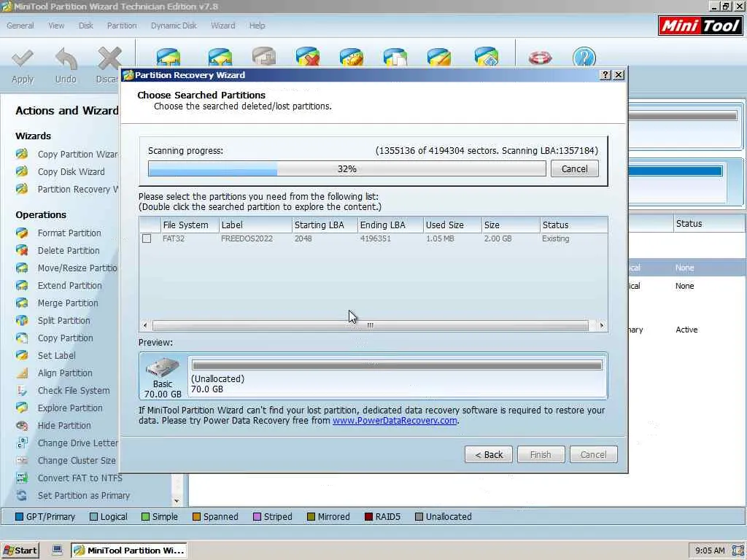Image resolution: width=747 pixels, height=560 pixels.
Task: Click the Convert FAT to NTFS icon
Action: coord(22,478)
